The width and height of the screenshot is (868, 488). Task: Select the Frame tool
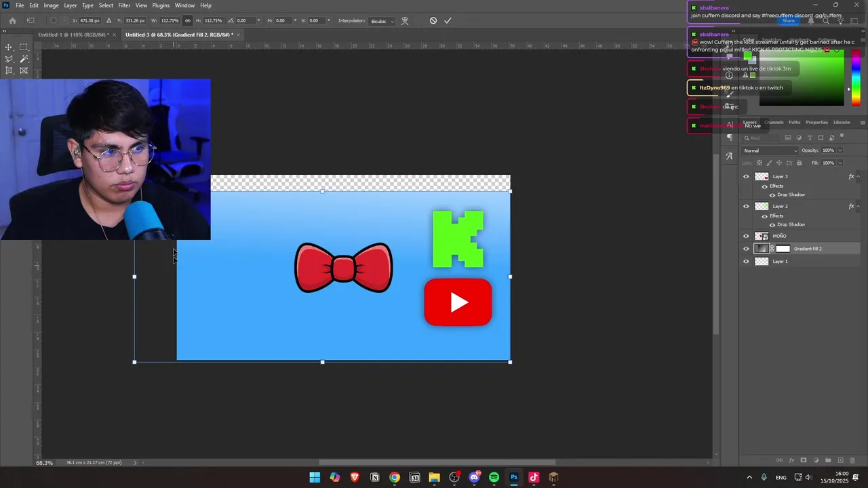pos(24,70)
